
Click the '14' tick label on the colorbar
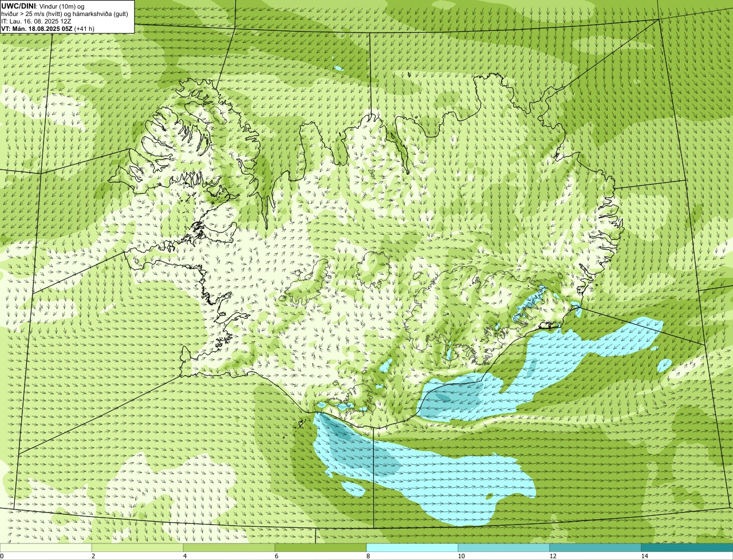pyautogui.click(x=644, y=556)
